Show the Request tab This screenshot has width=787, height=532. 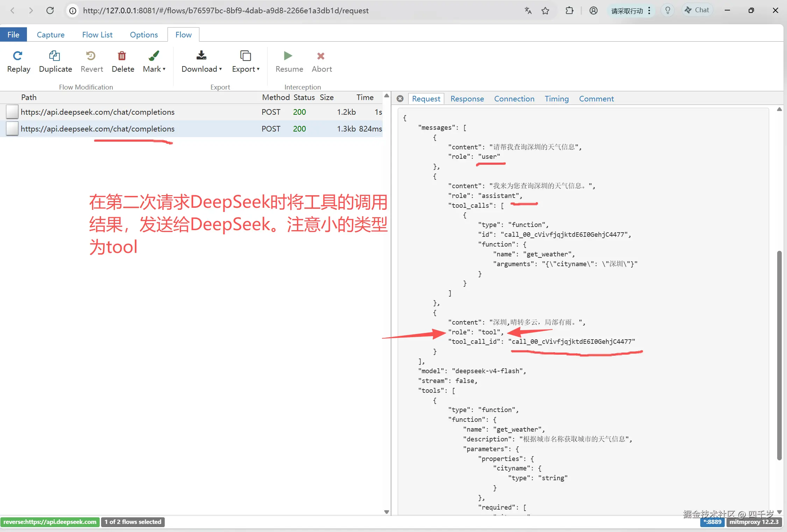pos(426,99)
